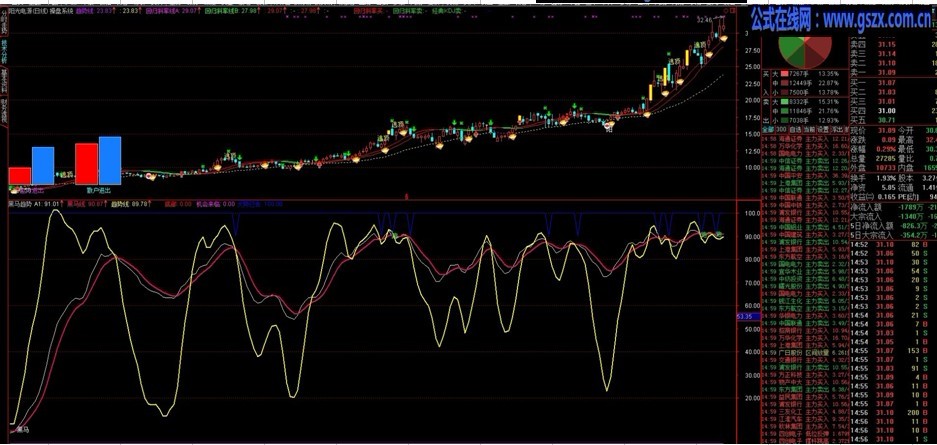Screen dimensions: 937x445
Task: Click the 300 filter tab in the trade filter row
Action: pos(782,129)
